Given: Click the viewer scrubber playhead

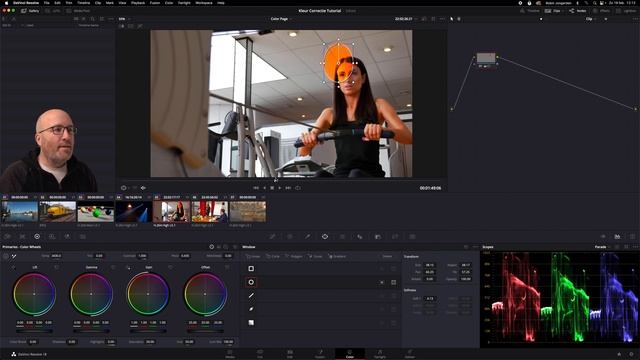Looking at the screenshot, I should 276,180.
